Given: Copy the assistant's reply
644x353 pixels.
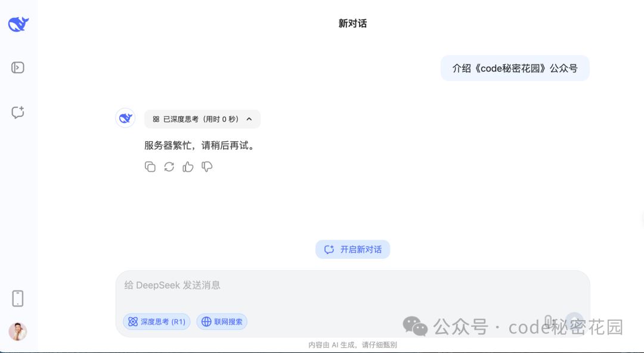Looking at the screenshot, I should [x=150, y=167].
